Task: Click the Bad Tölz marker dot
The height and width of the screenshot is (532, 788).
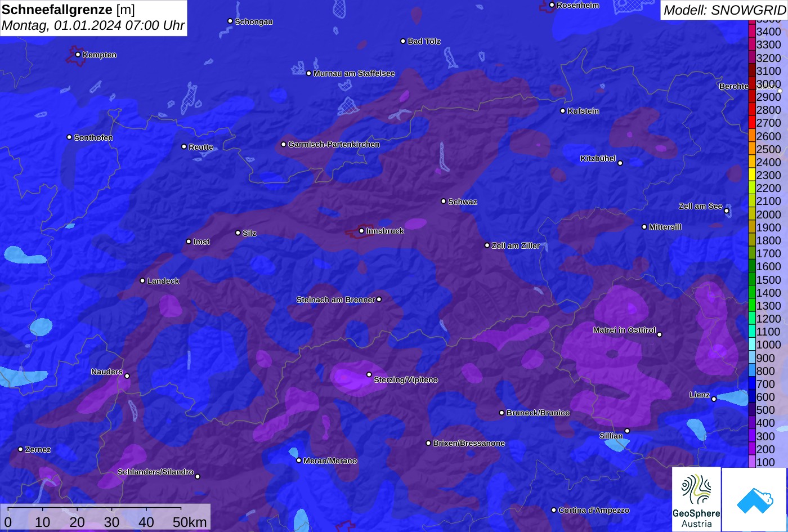Action: [403, 41]
